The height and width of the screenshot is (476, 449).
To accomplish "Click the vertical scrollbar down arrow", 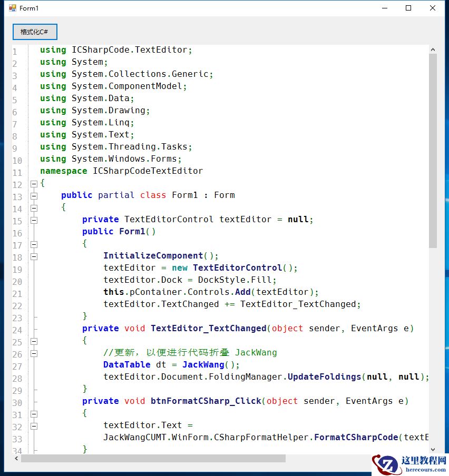I will 433,449.
